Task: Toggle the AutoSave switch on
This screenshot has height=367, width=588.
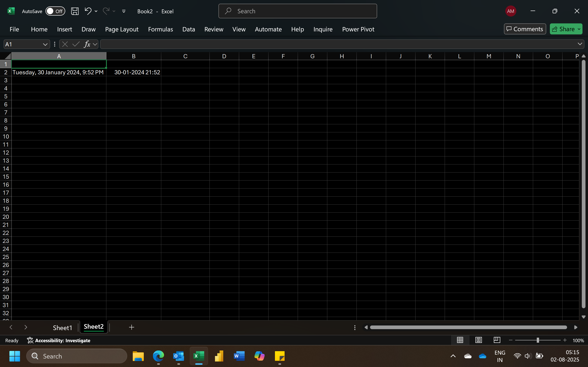Action: click(55, 11)
